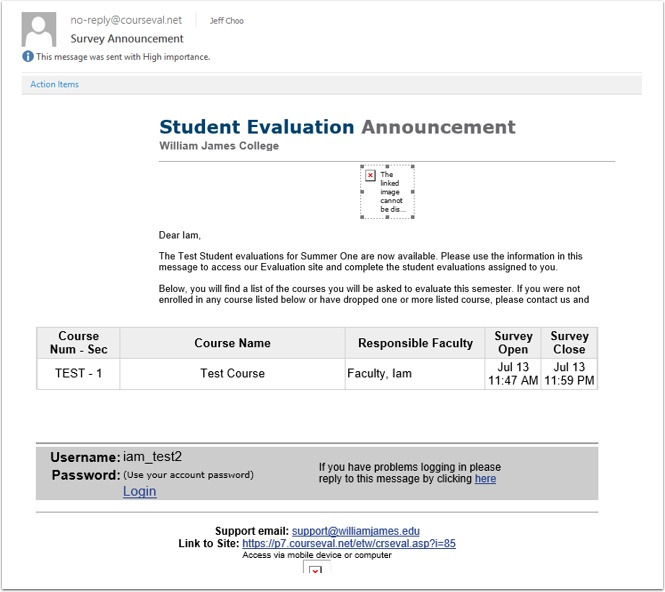Open support@williamjames.edu email link
This screenshot has height=592, width=665.
(355, 531)
